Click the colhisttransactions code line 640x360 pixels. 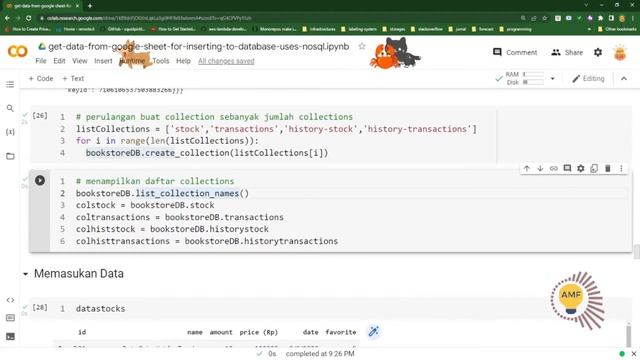click(207, 241)
